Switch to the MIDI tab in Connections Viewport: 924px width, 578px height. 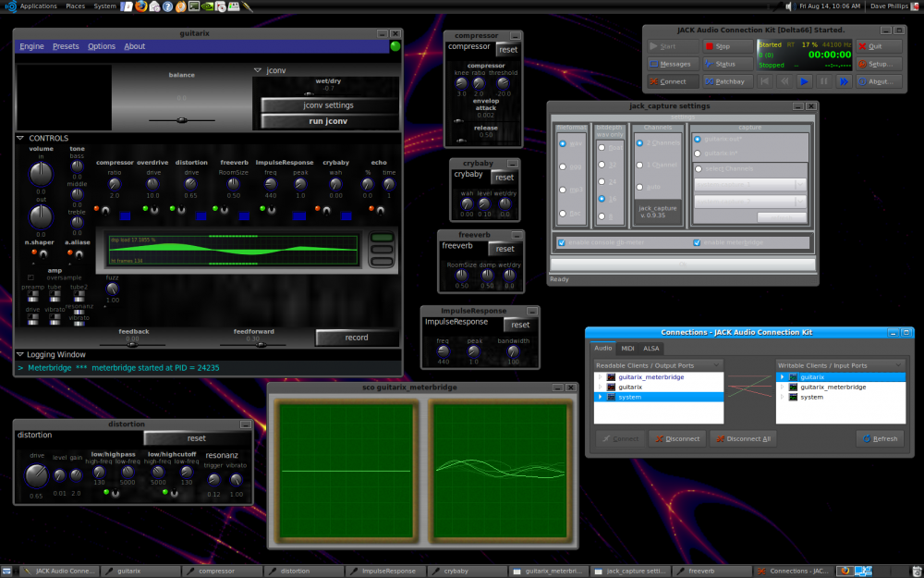tap(627, 349)
